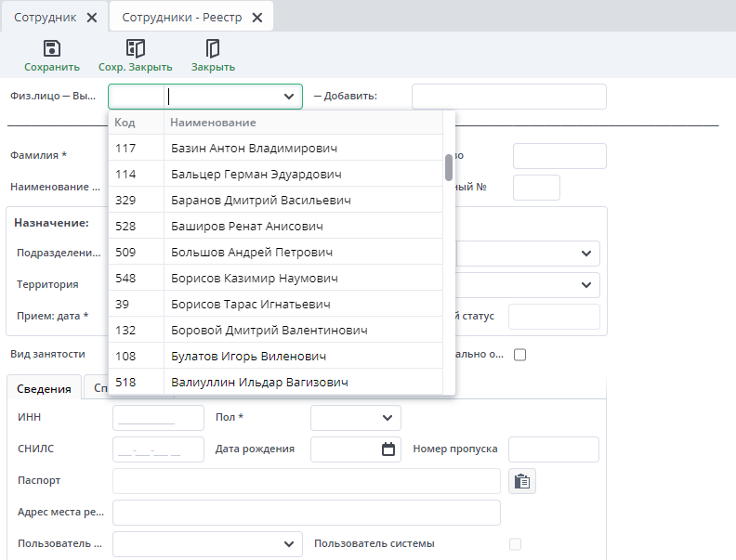Toggle the Пользователь системы checkbox
The image size is (736, 560).
pos(515,543)
